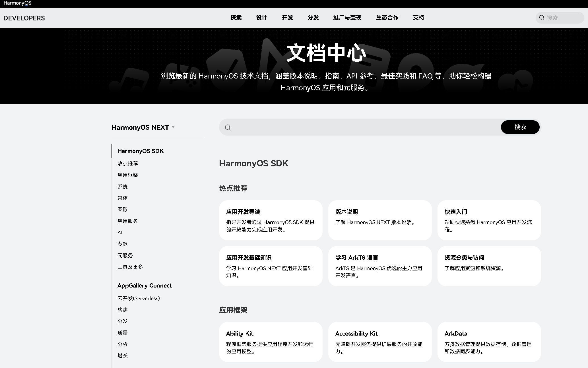Select 媒体 in the sidebar
Viewport: 588px width, 368px height.
123,198
